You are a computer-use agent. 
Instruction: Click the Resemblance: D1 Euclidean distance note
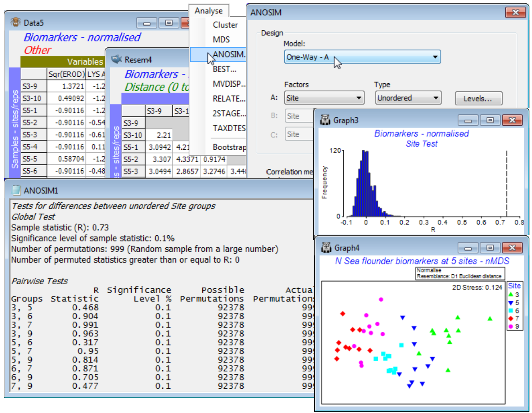(x=459, y=276)
